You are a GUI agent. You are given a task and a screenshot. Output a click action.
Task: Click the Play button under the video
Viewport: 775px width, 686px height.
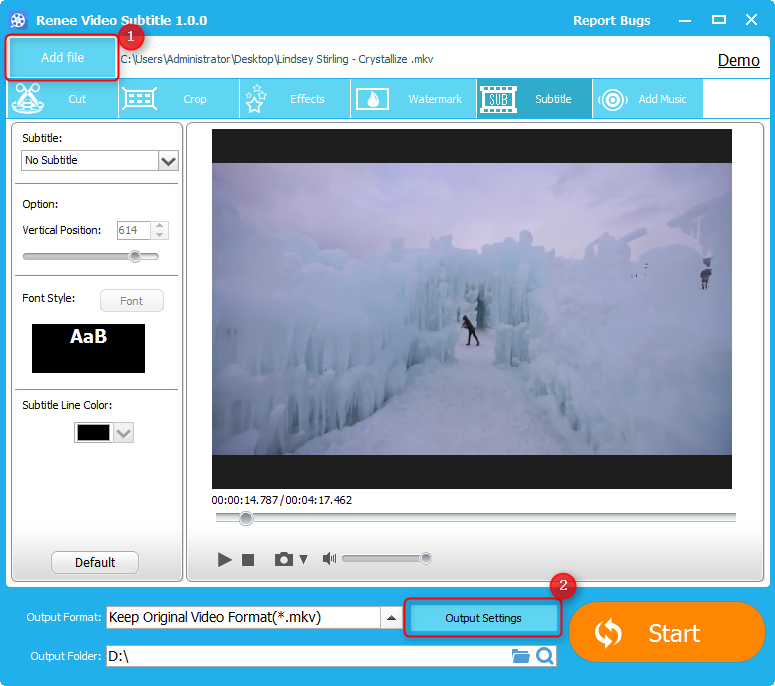click(x=225, y=559)
